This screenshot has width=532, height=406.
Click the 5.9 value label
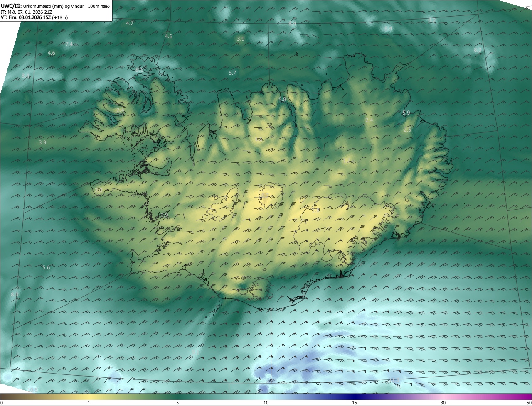(x=406, y=113)
